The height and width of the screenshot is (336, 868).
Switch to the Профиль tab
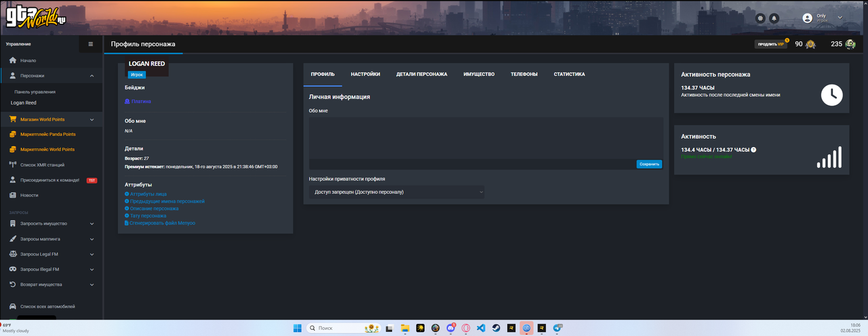(323, 74)
